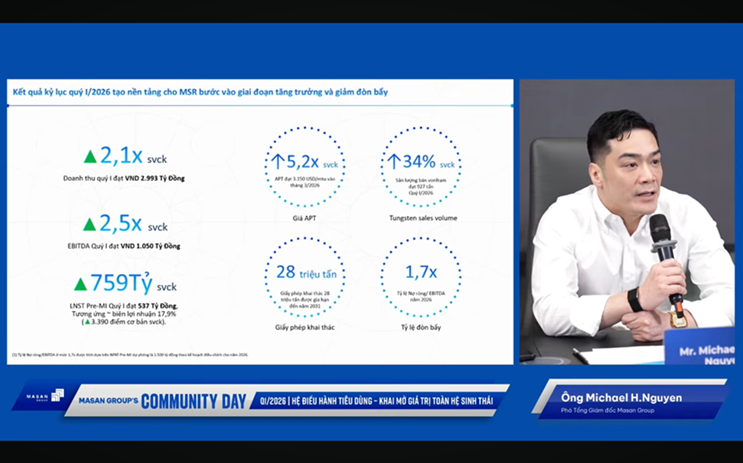Viewport: 743px width, 463px height.
Task: Click the 'Giấy phép khai thác' caption under circle
Action: point(305,327)
